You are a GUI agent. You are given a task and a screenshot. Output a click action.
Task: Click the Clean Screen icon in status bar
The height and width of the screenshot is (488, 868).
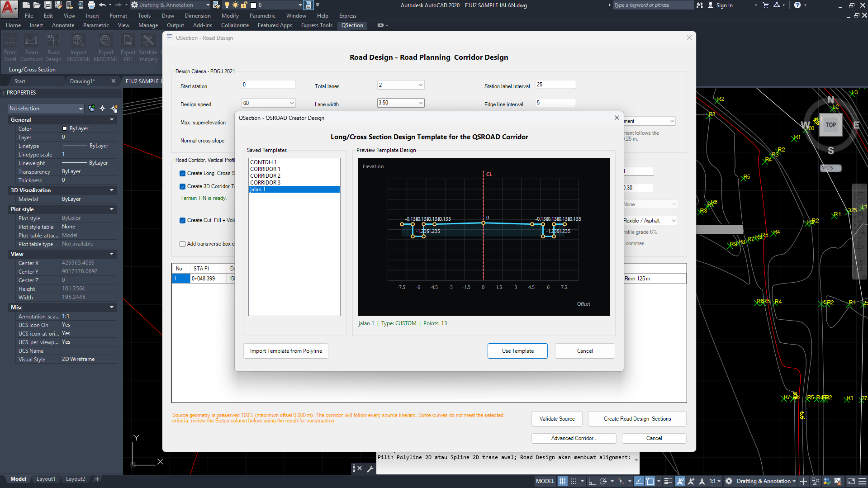click(851, 481)
